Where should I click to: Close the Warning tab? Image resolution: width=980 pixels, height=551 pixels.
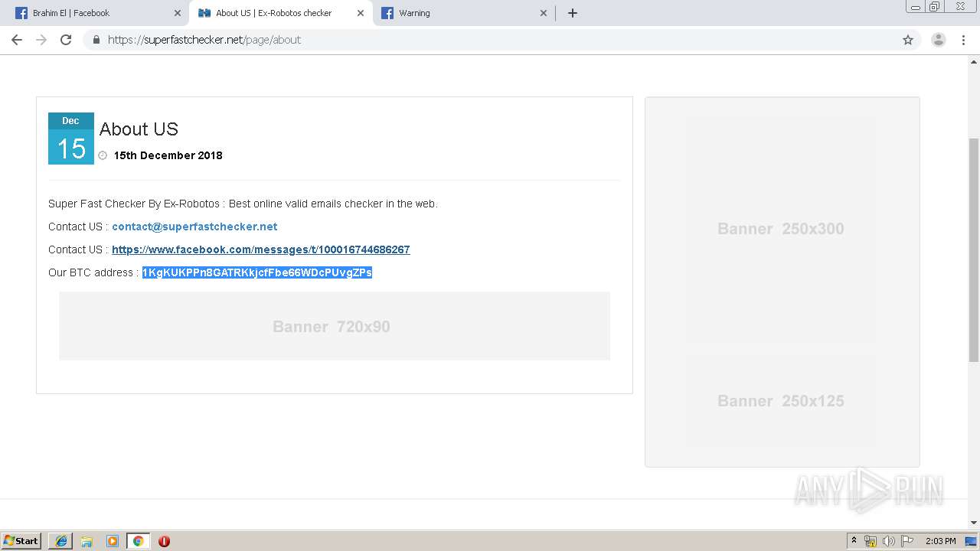point(544,13)
